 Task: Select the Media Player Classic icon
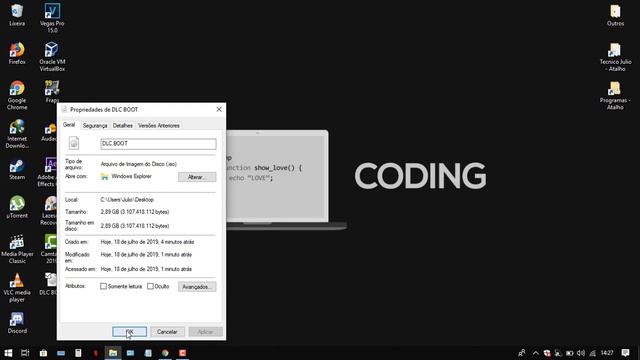(x=17, y=249)
